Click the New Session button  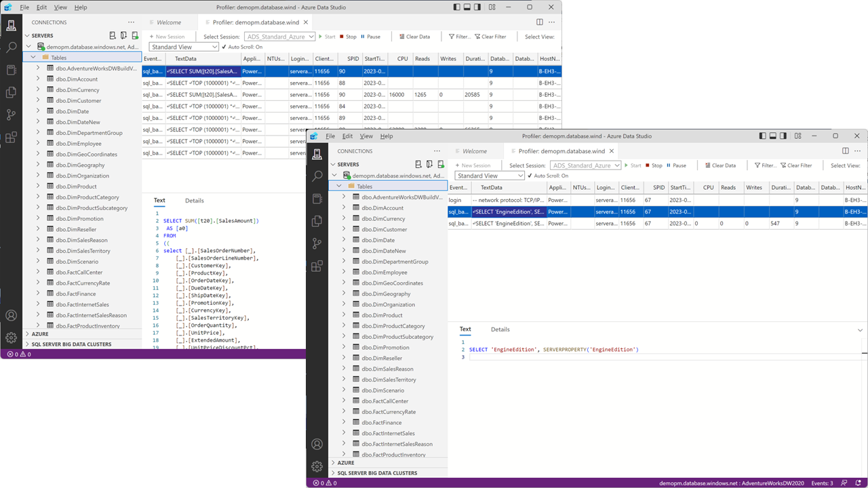[475, 165]
